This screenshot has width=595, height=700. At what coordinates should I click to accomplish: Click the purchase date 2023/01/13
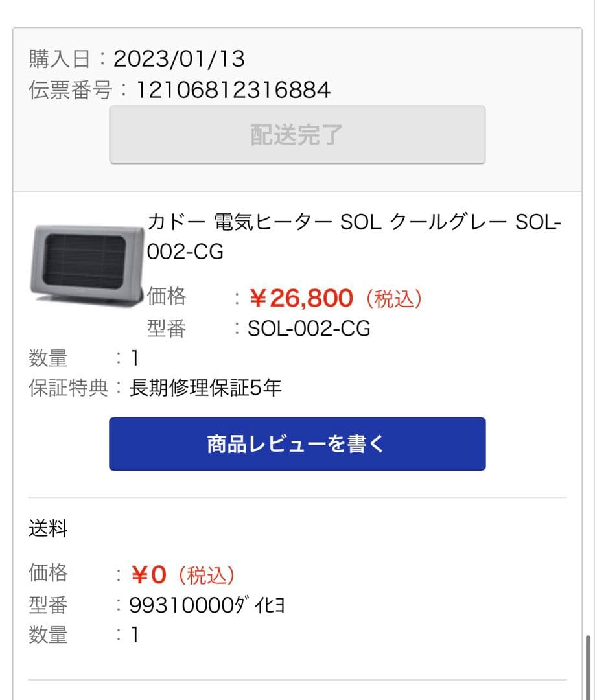(180, 58)
